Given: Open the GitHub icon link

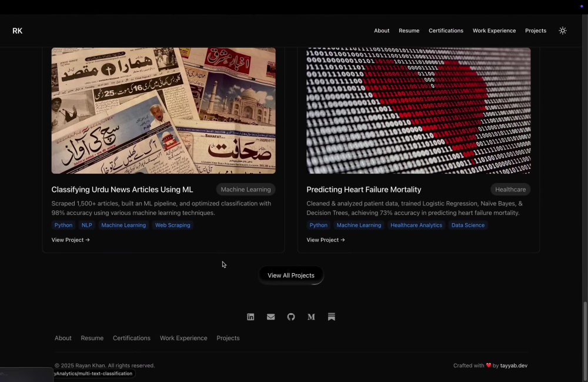Looking at the screenshot, I should (x=291, y=317).
